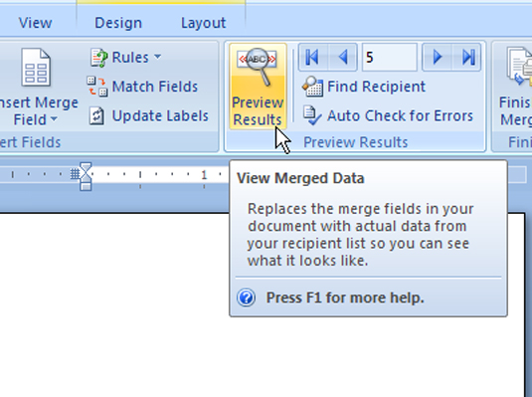The width and height of the screenshot is (532, 397).
Task: Click Auto Check for Errors text
Action: pyautogui.click(x=400, y=115)
